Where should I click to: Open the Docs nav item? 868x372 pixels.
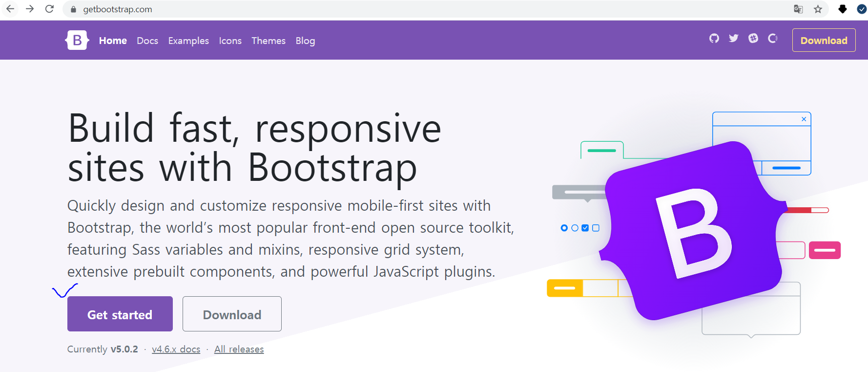147,41
